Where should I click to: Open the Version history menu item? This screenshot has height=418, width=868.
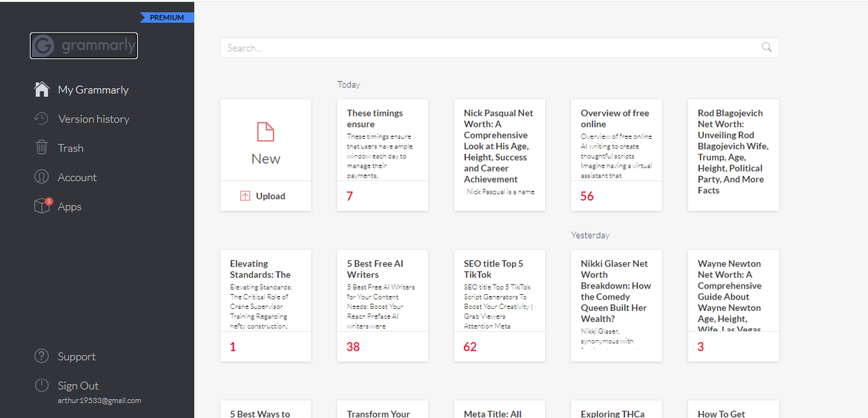(94, 119)
